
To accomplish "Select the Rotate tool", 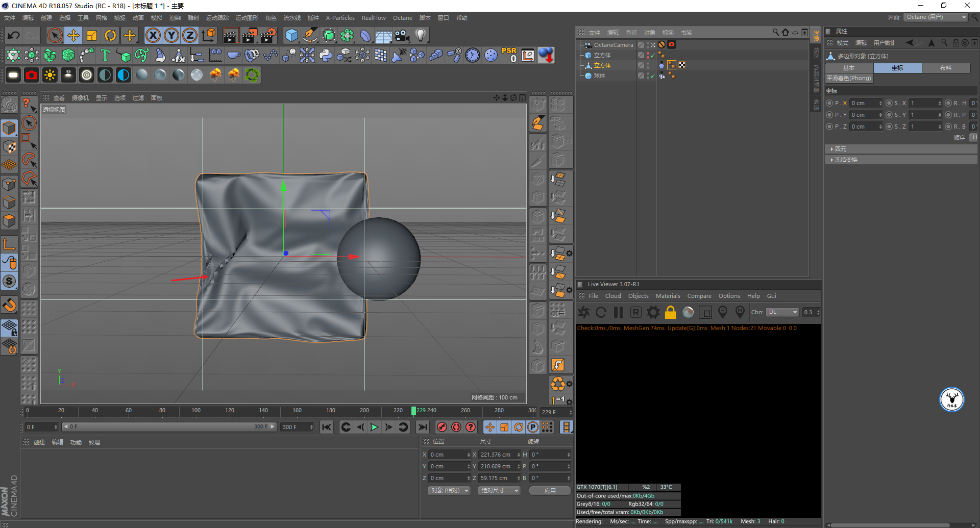I will (x=110, y=35).
